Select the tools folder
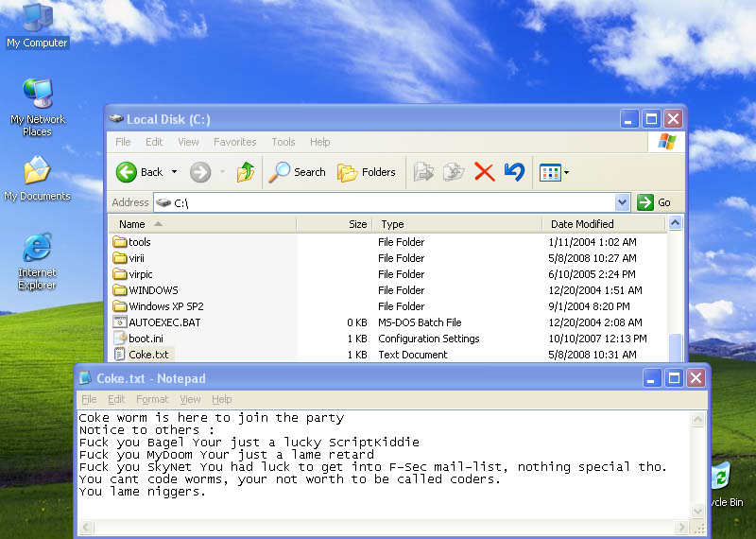The height and width of the screenshot is (539, 756). click(x=132, y=242)
